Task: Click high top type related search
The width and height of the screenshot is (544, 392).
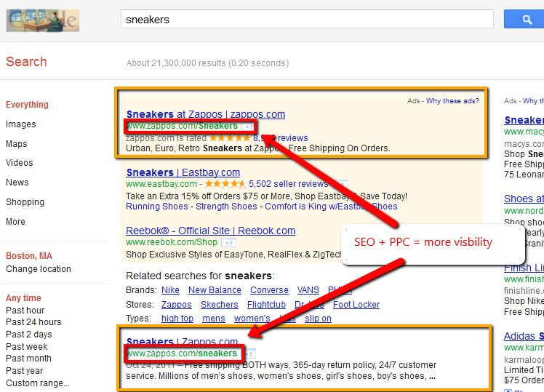Action: coord(177,319)
